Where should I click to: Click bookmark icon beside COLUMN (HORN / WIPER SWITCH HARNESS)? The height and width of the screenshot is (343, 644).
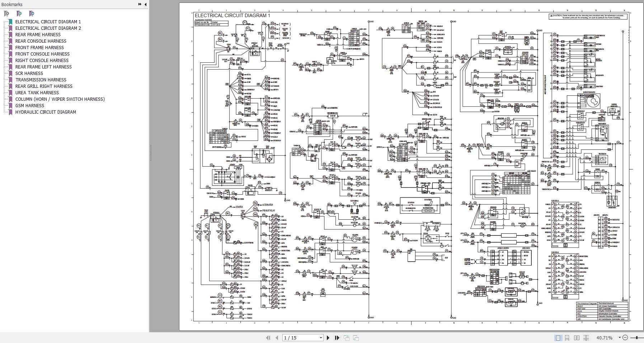10,99
